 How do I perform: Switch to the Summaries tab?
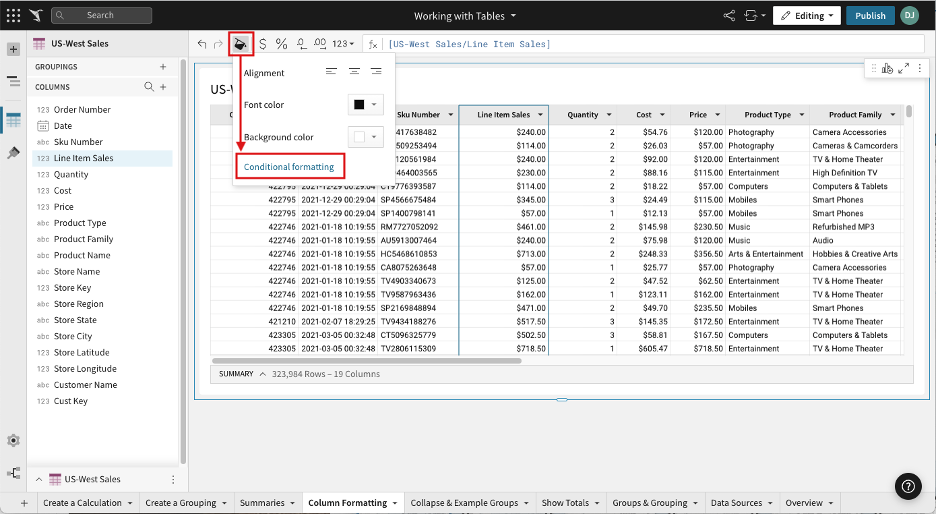point(263,503)
